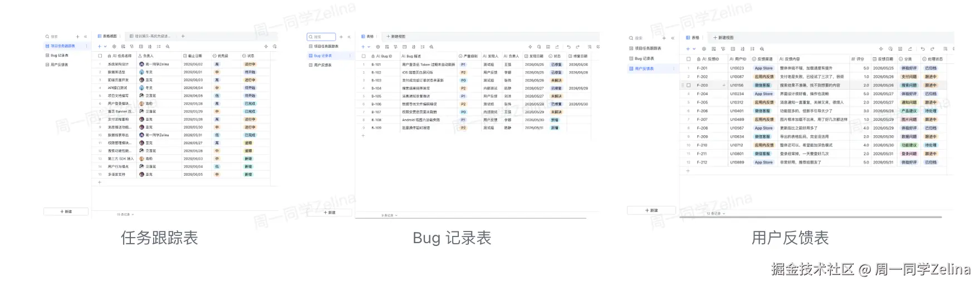
Task: Open more options beside 用户反馈表 in user feedback sidebar
Action: coord(673,68)
